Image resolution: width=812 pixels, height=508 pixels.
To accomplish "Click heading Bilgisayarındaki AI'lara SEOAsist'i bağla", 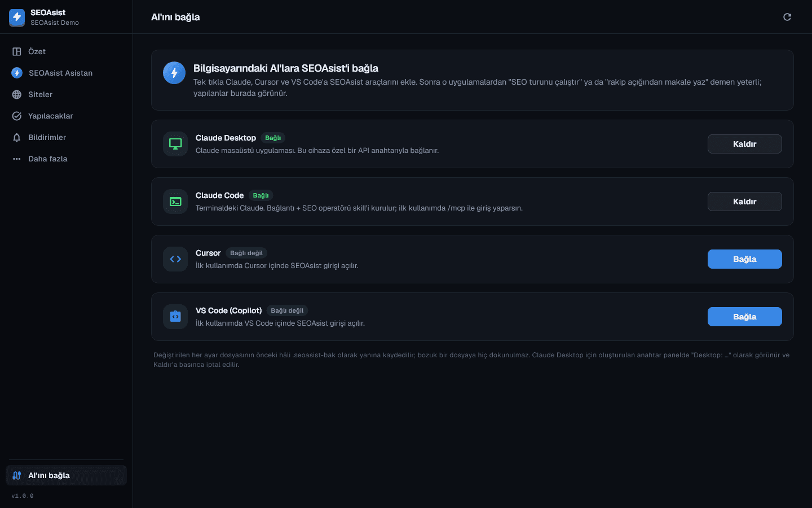I will click(x=286, y=68).
